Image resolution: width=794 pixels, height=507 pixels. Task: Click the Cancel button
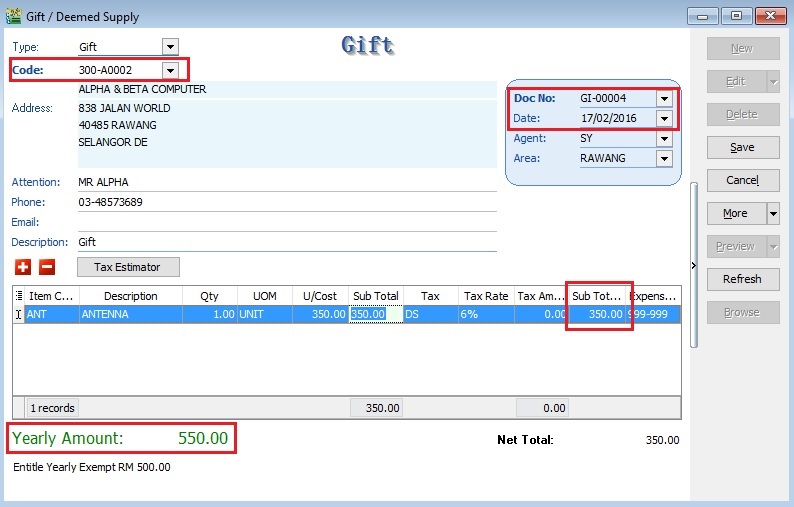click(x=742, y=180)
